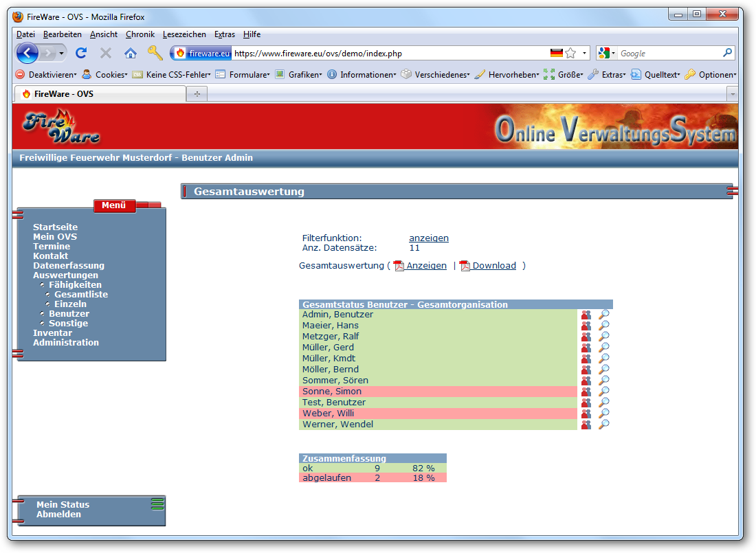Click the user icon in Metzger, Ralf row
The width and height of the screenshot is (756, 553).
(x=586, y=337)
